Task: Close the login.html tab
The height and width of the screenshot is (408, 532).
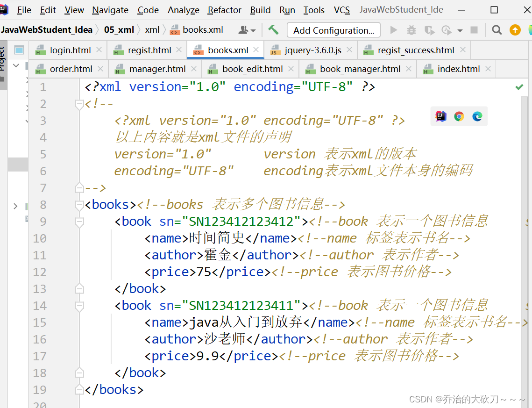Action: 99,50
